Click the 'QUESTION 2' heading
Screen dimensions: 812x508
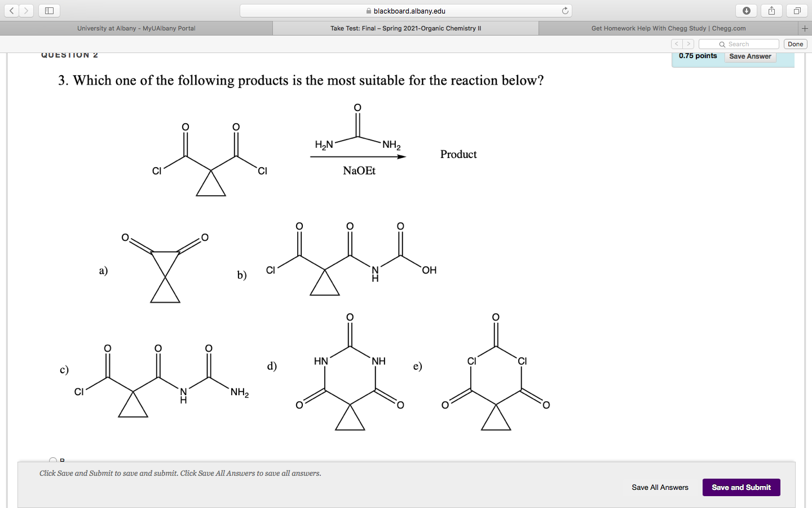69,55
